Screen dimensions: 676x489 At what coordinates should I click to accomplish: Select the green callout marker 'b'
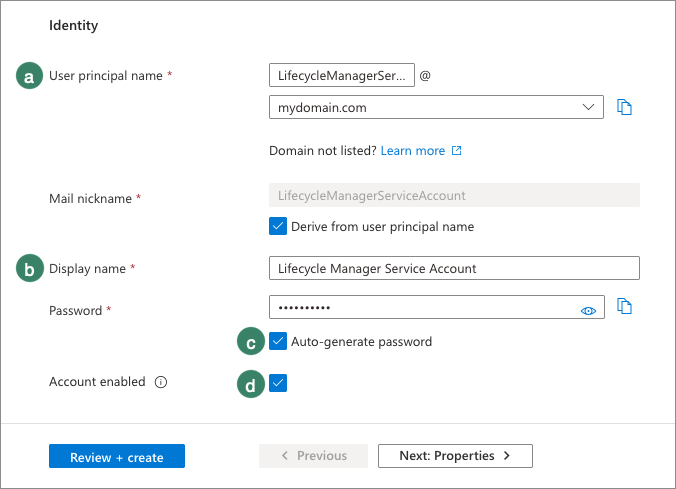pyautogui.click(x=30, y=268)
